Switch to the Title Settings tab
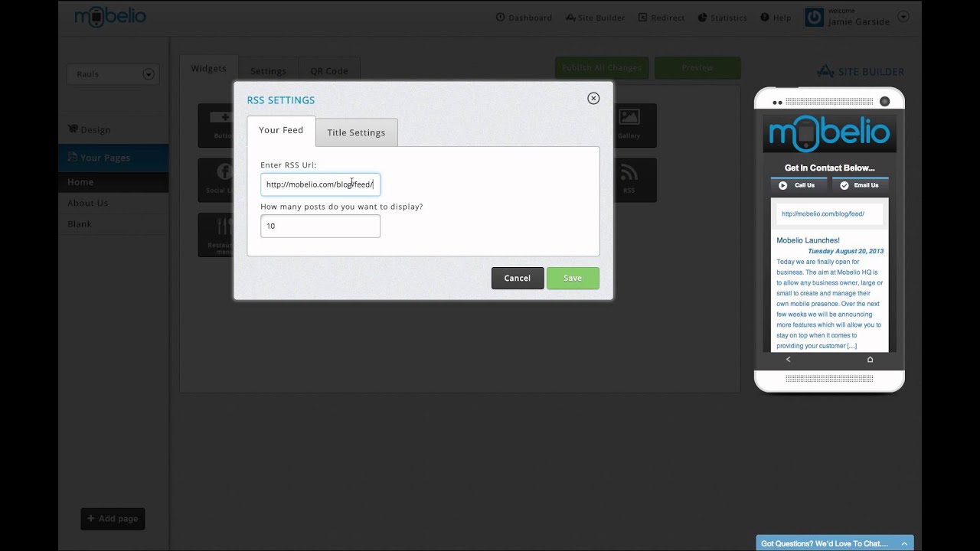This screenshot has height=551, width=980. 356,132
